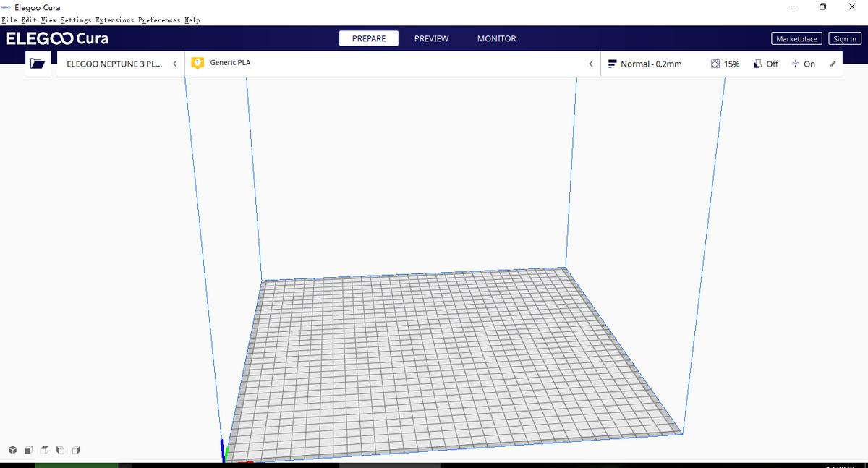The height and width of the screenshot is (468, 868).
Task: Switch to the MONITOR stage tab
Action: click(497, 38)
